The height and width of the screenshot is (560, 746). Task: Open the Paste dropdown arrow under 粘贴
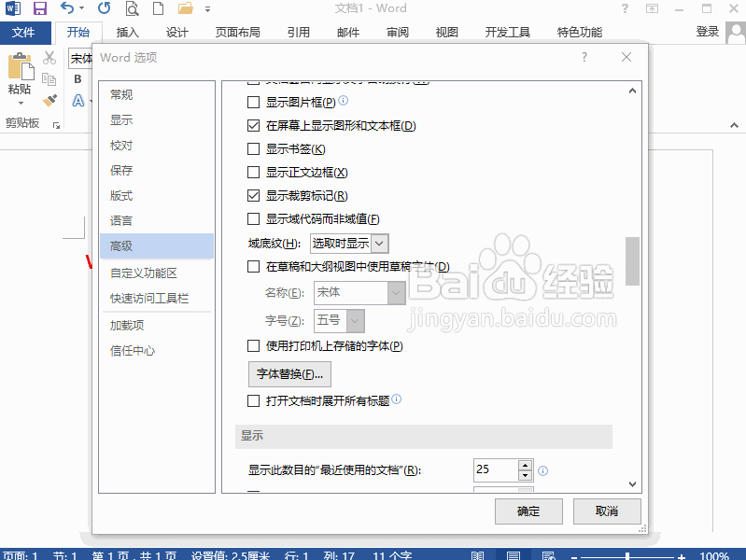pyautogui.click(x=21, y=103)
